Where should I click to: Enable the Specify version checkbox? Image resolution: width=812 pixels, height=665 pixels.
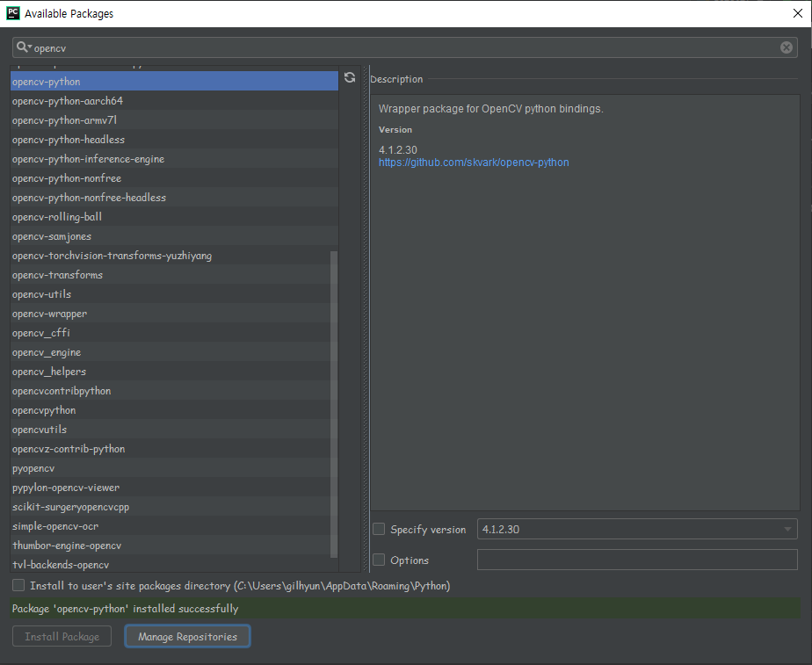tap(379, 529)
